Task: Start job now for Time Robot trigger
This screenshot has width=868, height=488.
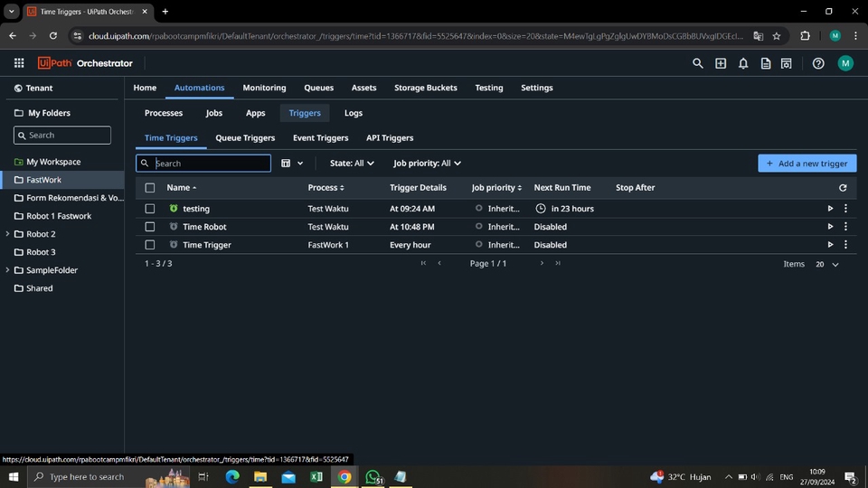Action: [830, 227]
